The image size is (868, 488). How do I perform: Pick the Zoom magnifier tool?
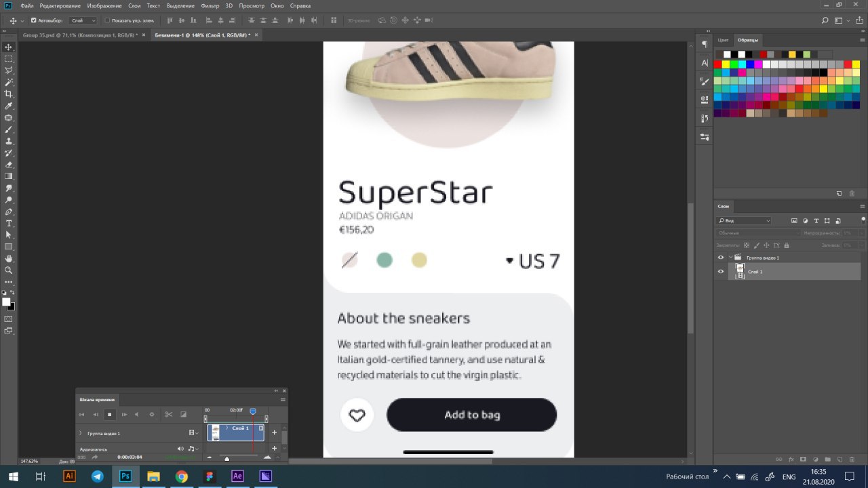tap(9, 270)
